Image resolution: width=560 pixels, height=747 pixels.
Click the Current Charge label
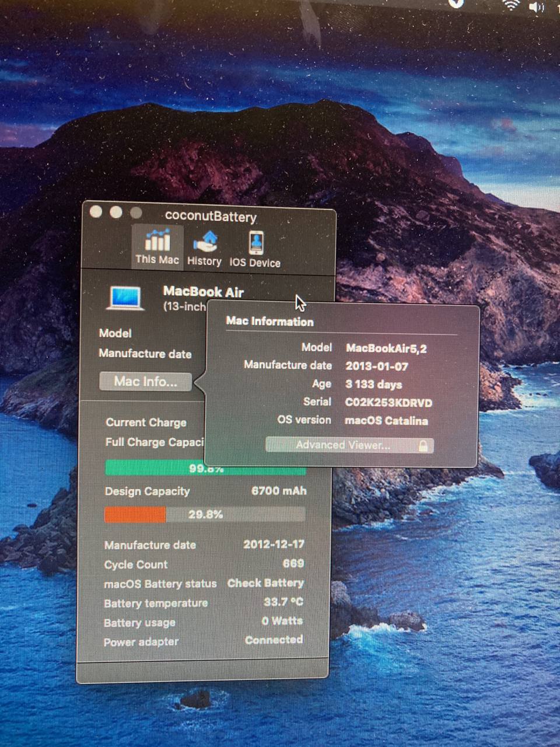[146, 423]
